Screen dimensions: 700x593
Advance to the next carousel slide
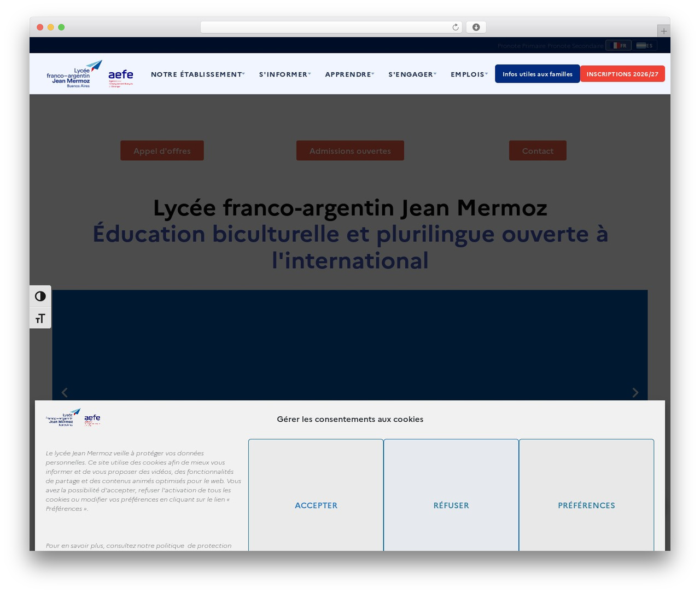635,392
